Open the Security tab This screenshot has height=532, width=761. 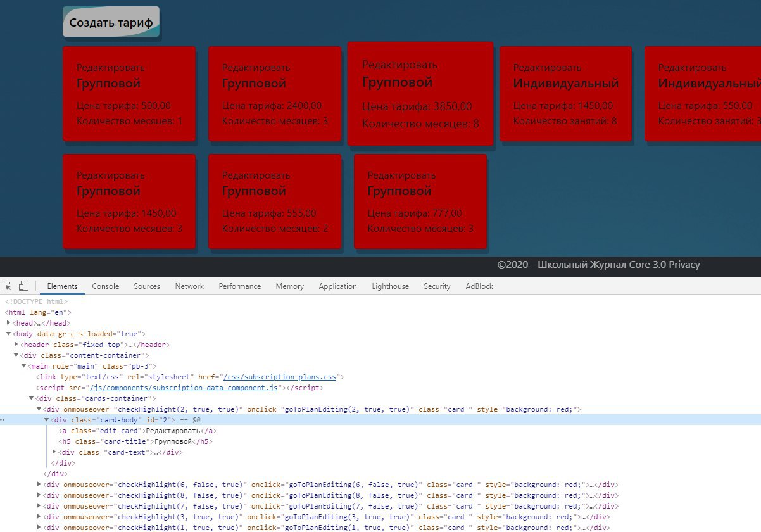437,286
